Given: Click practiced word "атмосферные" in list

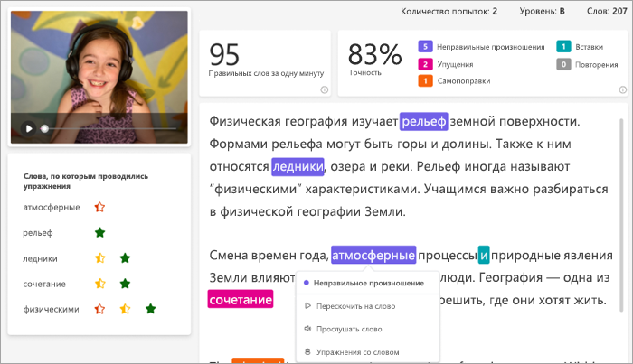Looking at the screenshot, I should [52, 208].
